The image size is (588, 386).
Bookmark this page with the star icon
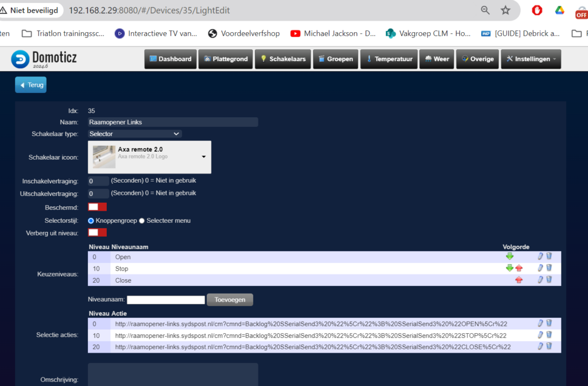[x=505, y=10]
